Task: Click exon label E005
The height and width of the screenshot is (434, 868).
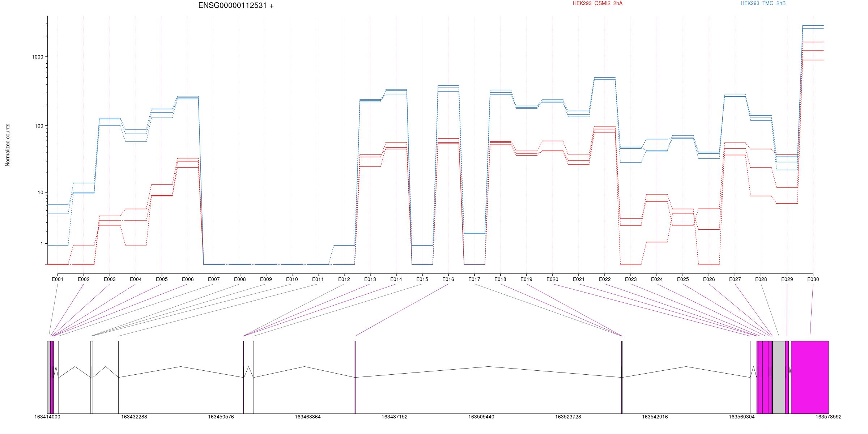Action: coord(162,279)
